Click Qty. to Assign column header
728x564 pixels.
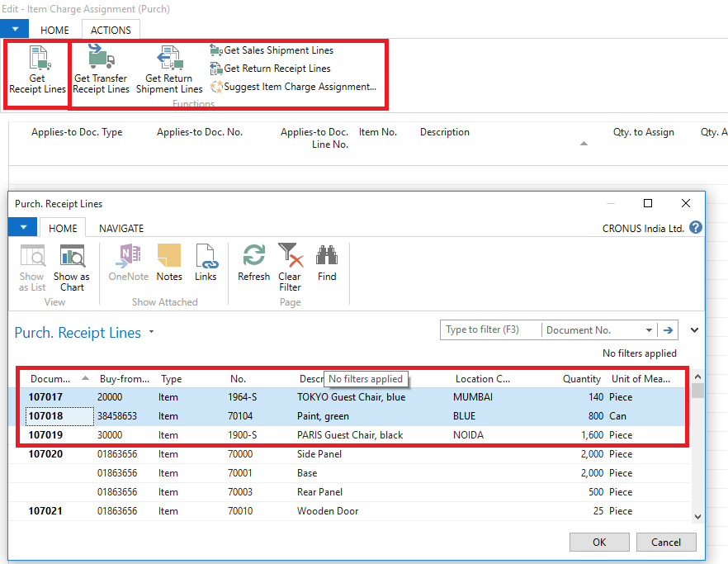click(643, 132)
